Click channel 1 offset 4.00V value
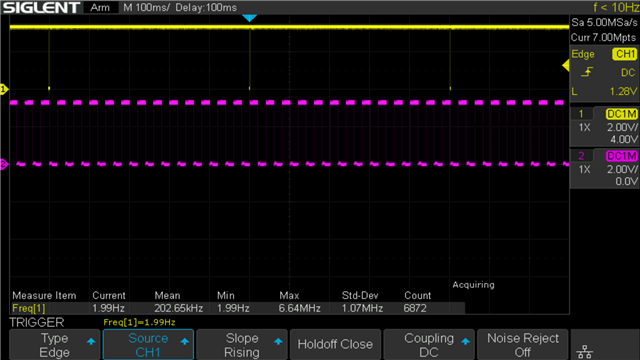The image size is (640, 360). coord(623,140)
